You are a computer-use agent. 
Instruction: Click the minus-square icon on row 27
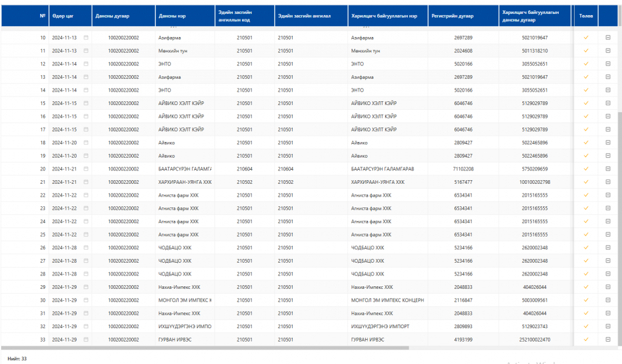607,261
